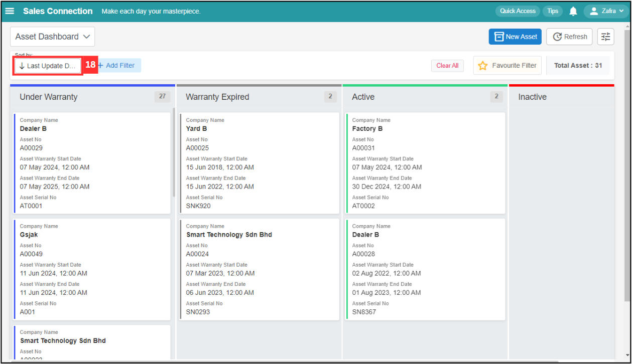
Task: Click serial number SN8367
Action: [364, 312]
